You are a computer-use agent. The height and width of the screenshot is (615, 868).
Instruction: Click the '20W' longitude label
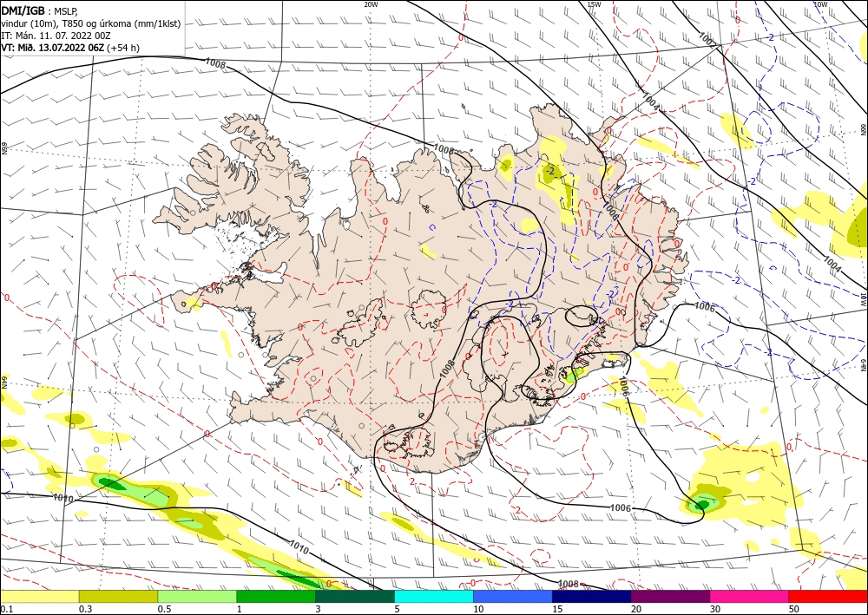[x=371, y=4]
